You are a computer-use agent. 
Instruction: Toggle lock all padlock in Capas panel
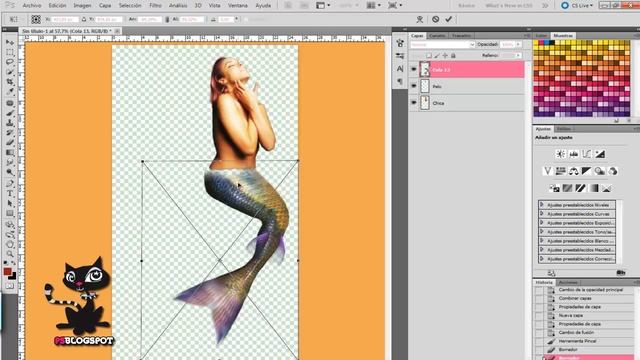click(x=453, y=56)
